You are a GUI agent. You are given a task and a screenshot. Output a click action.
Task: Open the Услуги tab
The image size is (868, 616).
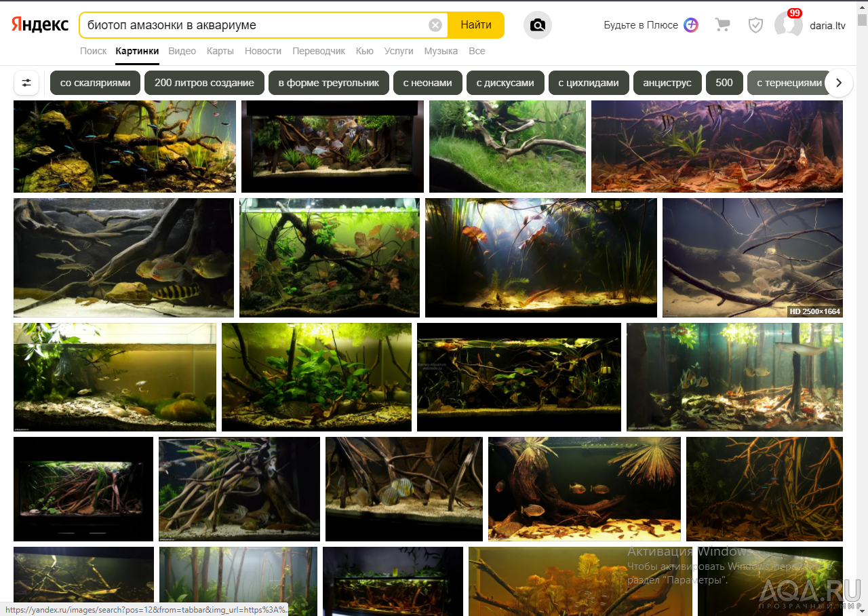click(399, 51)
